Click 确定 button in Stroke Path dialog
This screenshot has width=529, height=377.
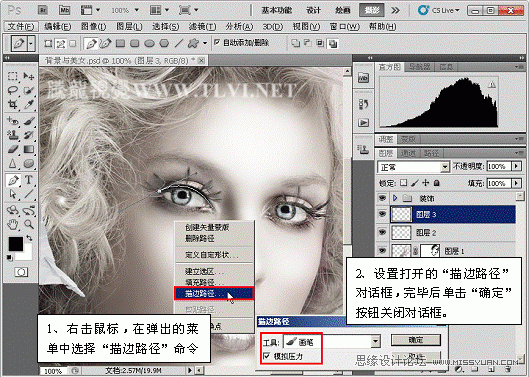tap(416, 340)
